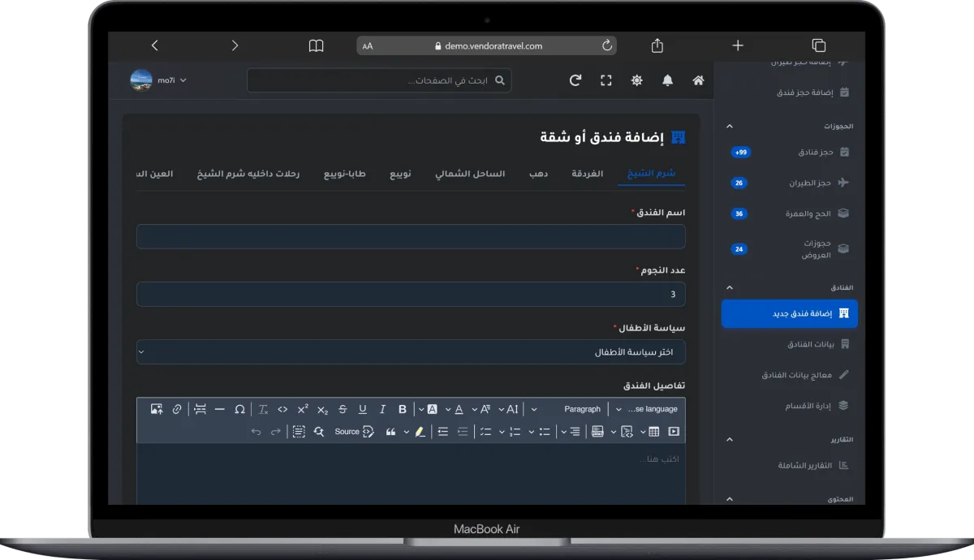The height and width of the screenshot is (560, 974).
Task: Toggle fullscreen mode in header
Action: pos(606,80)
